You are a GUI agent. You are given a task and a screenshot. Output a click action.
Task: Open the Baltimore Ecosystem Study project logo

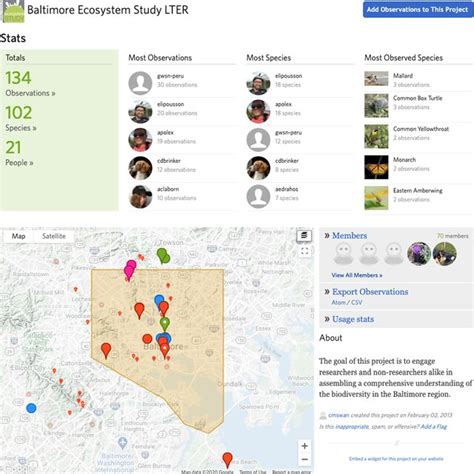13,11
